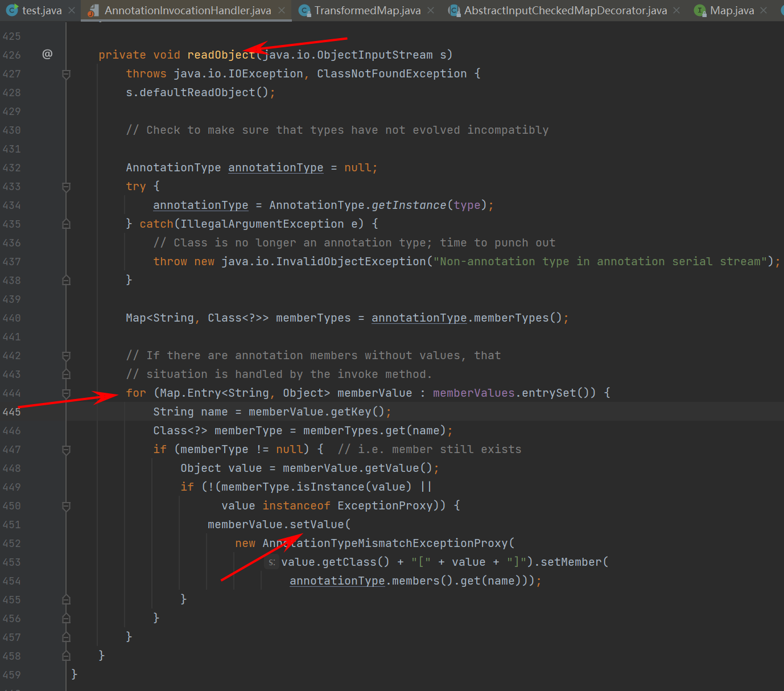This screenshot has width=784, height=691.
Task: Click IllegalArgumentException in the catch clause
Action: point(262,224)
